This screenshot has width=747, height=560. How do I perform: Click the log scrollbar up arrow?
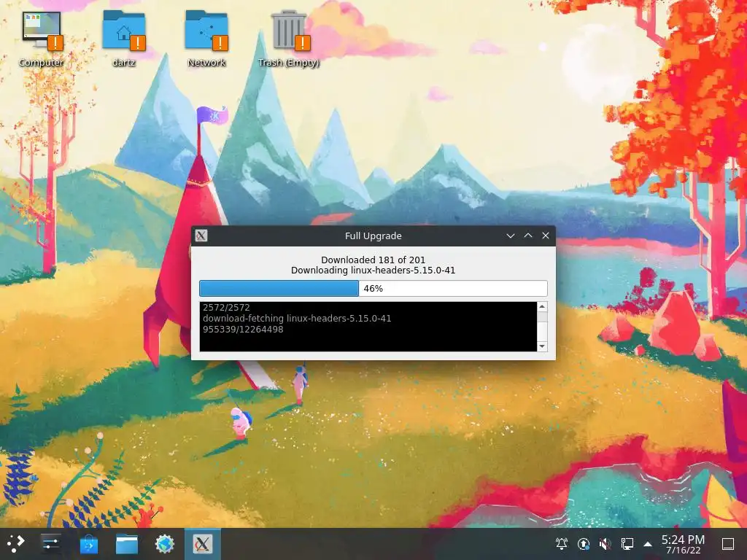pos(542,307)
